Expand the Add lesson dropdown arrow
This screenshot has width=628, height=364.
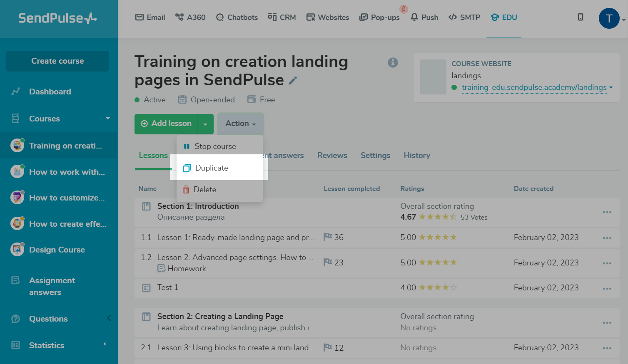coord(205,124)
